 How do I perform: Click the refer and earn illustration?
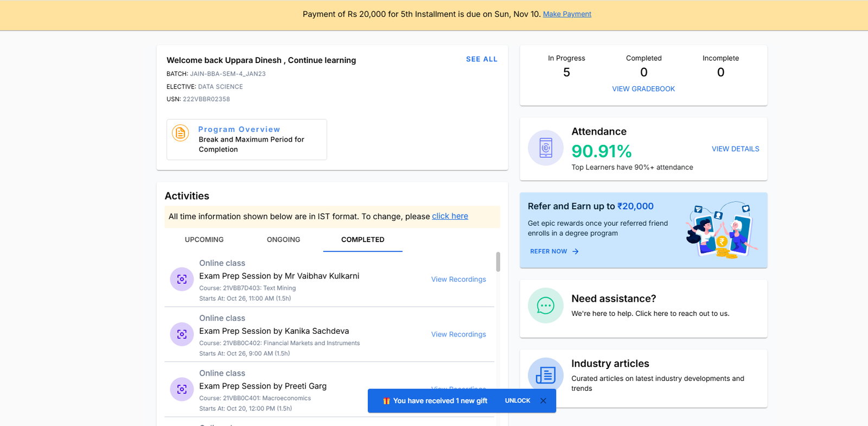coord(720,231)
